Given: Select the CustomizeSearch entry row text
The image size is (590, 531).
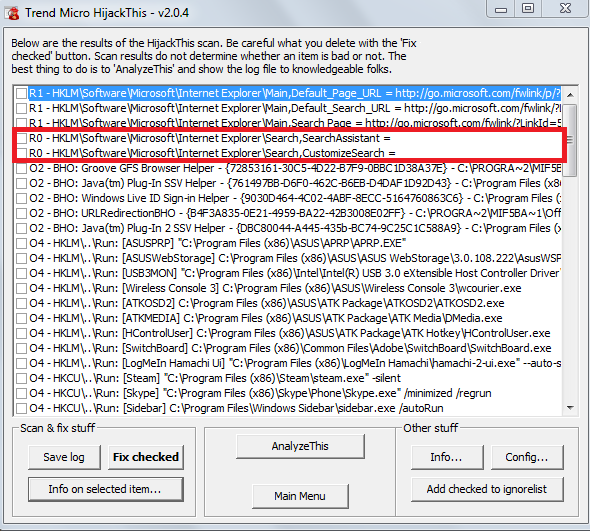Looking at the screenshot, I should 212,153.
